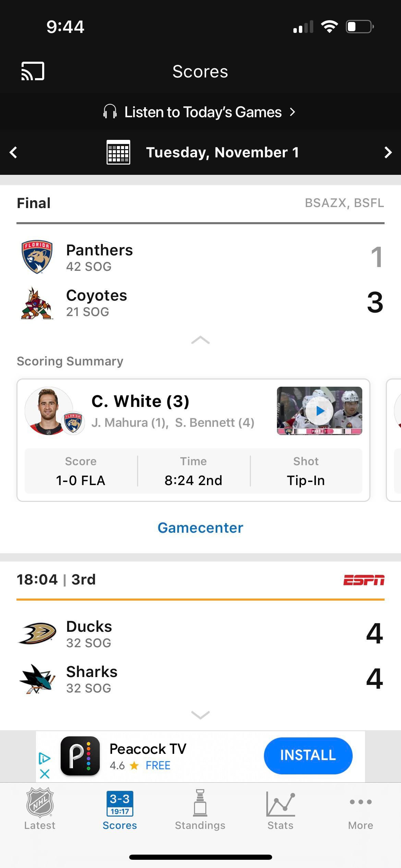Tap the San Jose Sharks logo
The height and width of the screenshot is (868, 401).
37,679
